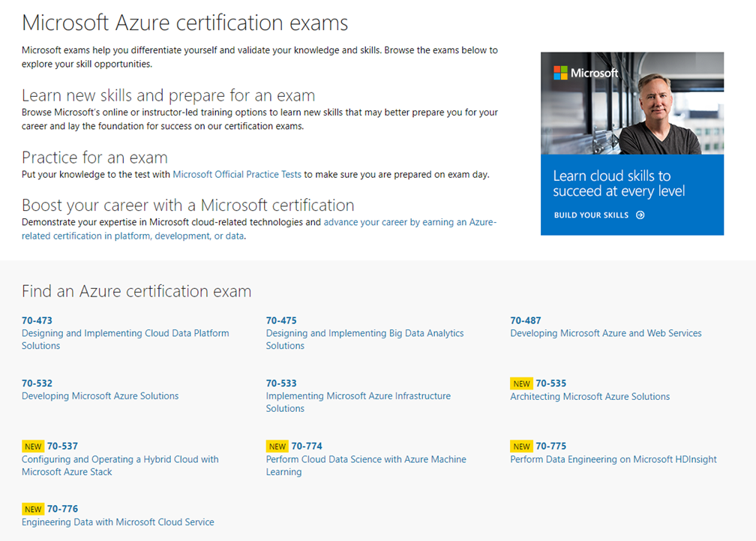Open Configuring and Operating a Hybrid Cloud link
Screen dimensions: 756x541
point(120,465)
